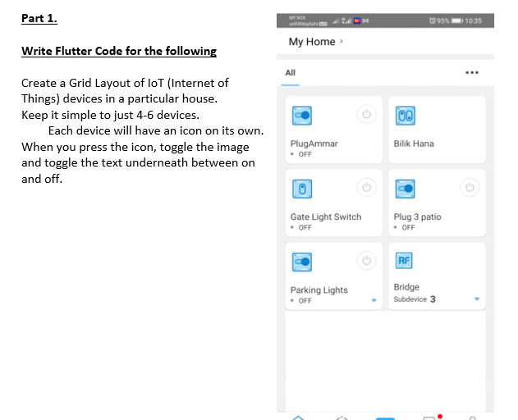Tap the PlugAmmar switch device icon
Viewport: 518px width, 420px height.
coord(301,116)
